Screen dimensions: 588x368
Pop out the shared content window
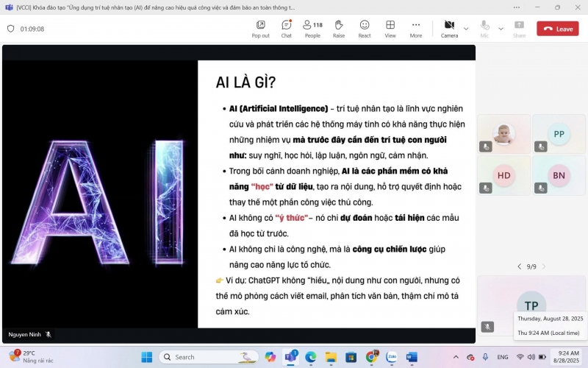[260, 28]
